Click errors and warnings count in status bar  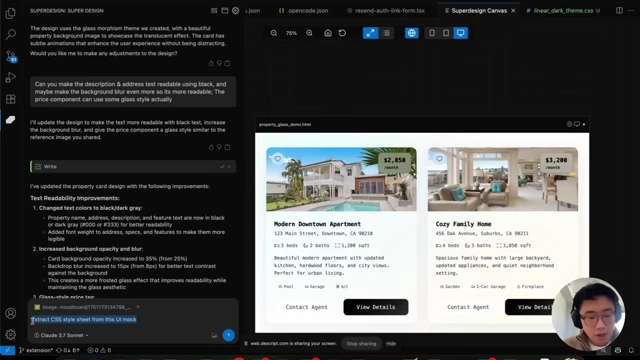click(x=99, y=350)
